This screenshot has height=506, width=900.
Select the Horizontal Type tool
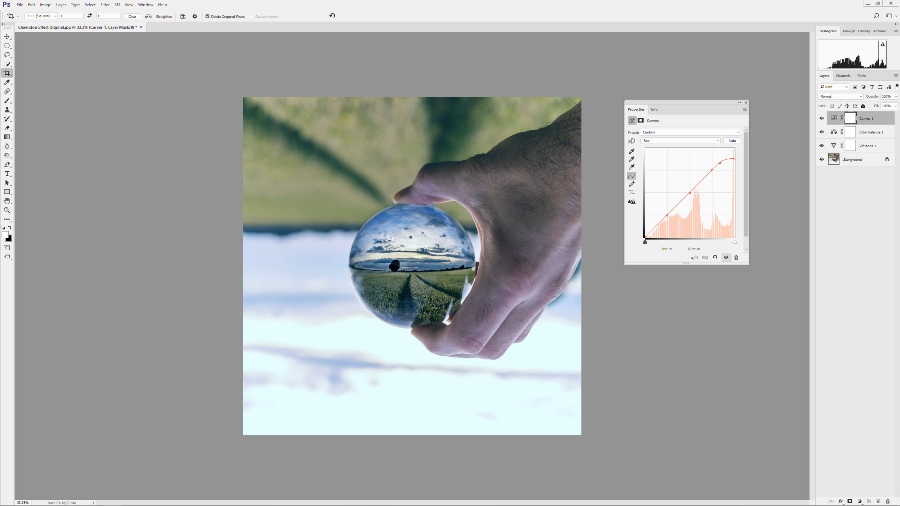[x=7, y=174]
